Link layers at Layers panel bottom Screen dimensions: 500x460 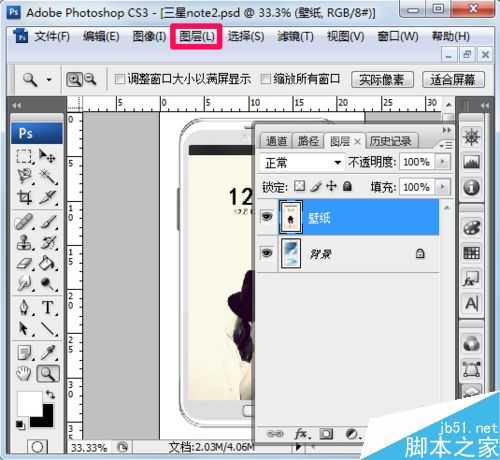[x=275, y=434]
